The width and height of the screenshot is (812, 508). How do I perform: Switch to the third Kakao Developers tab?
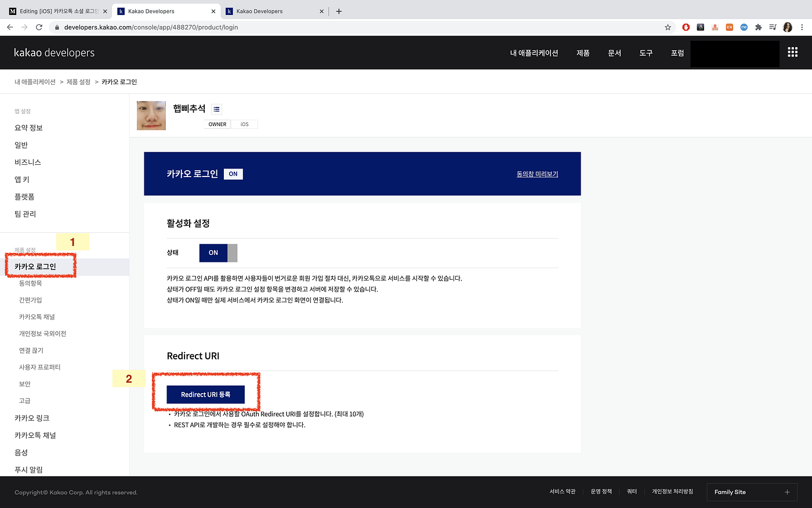click(x=275, y=11)
